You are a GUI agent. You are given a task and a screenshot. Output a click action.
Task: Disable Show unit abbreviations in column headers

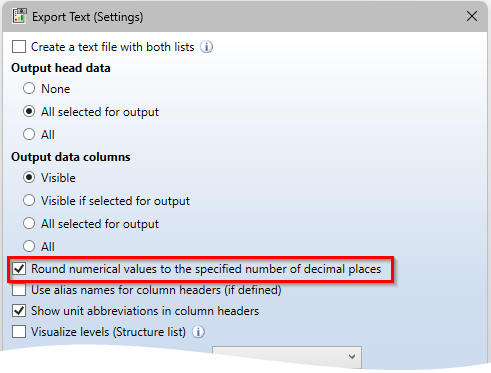[x=19, y=311]
